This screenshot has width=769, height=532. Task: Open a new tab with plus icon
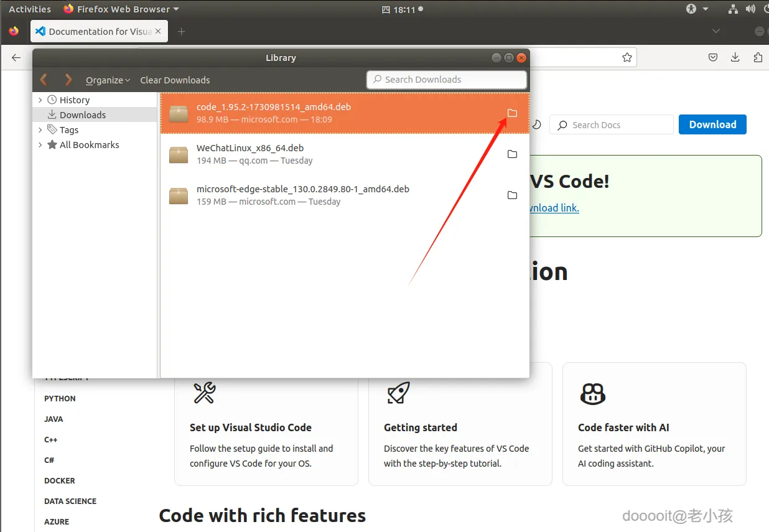[181, 31]
